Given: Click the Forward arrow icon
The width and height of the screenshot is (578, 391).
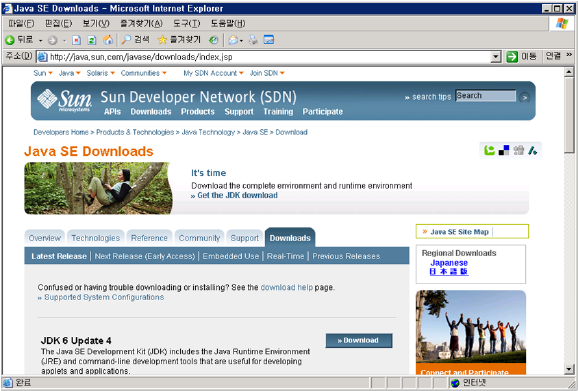Looking at the screenshot, I should [x=53, y=40].
